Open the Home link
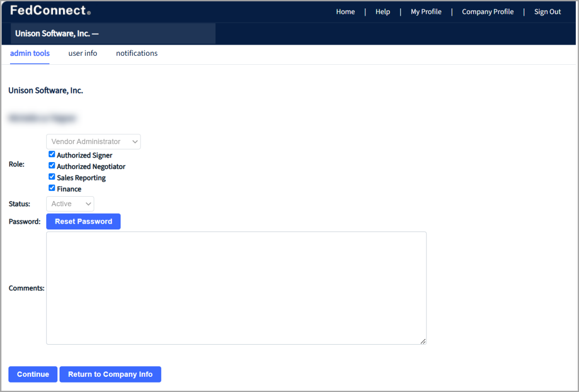This screenshot has height=392, width=579. (x=345, y=12)
